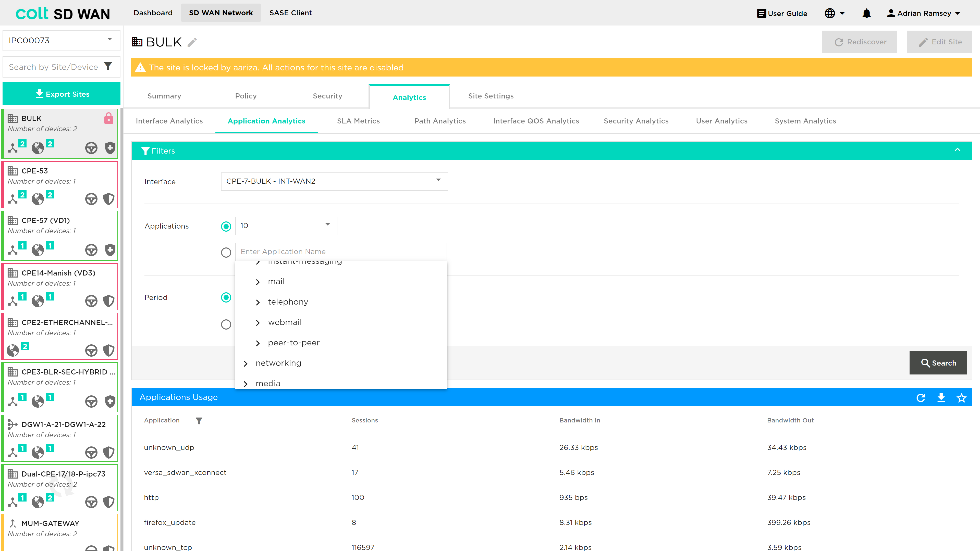The width and height of the screenshot is (980, 551).
Task: Click the Enter Application Name field
Action: 341,252
